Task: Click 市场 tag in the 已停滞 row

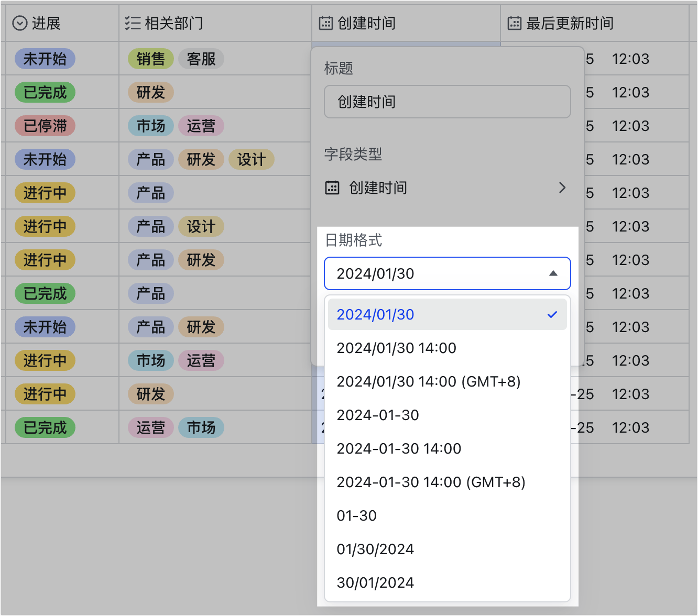Action: click(x=151, y=126)
